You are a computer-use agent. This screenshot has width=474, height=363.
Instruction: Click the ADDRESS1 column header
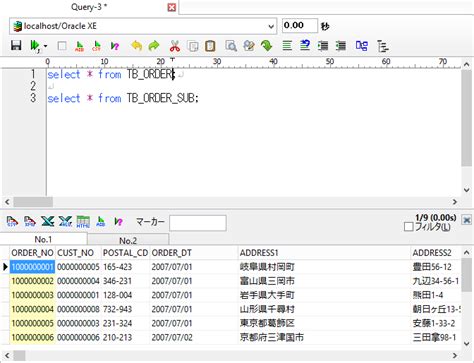tap(325, 253)
